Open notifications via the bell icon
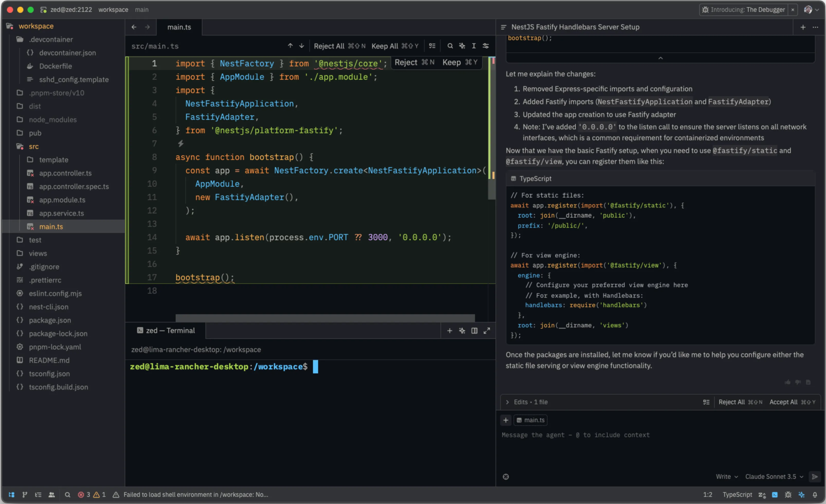This screenshot has height=504, width=826. point(815,495)
